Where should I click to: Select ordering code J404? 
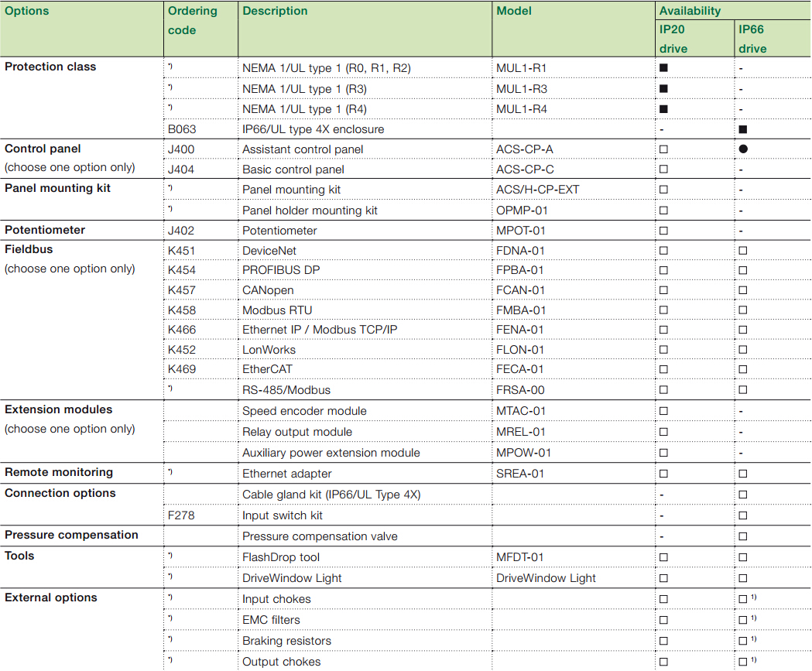(x=180, y=169)
